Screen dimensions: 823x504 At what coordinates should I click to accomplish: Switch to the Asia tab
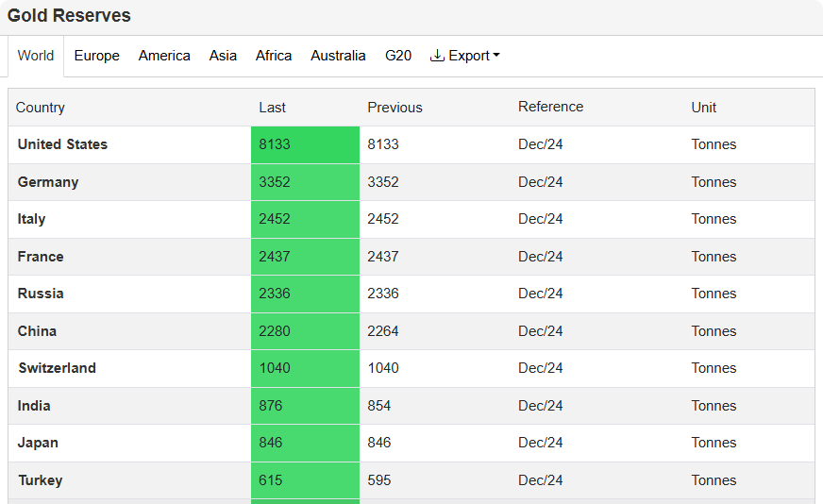[x=223, y=56]
